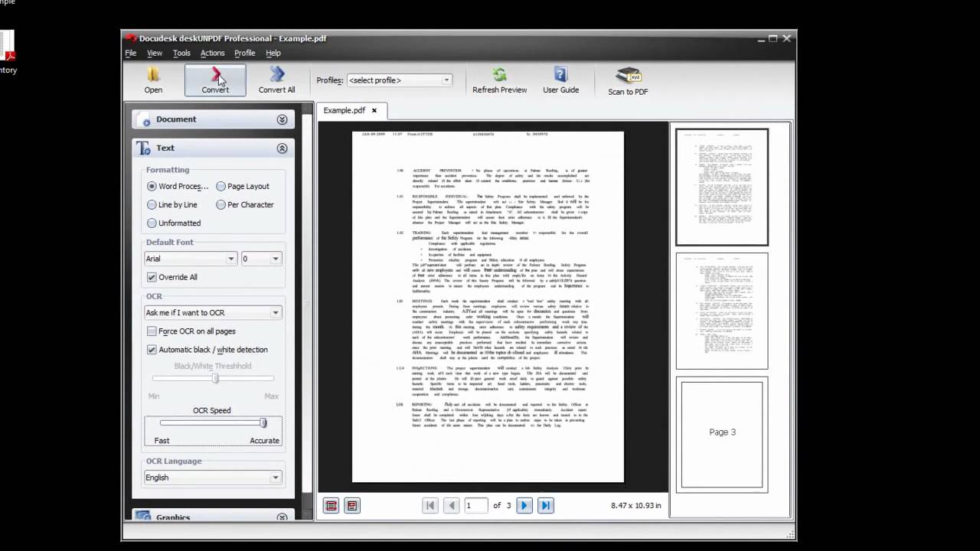Click the single page view icon
Viewport: 980px width, 551px height.
[x=331, y=506]
